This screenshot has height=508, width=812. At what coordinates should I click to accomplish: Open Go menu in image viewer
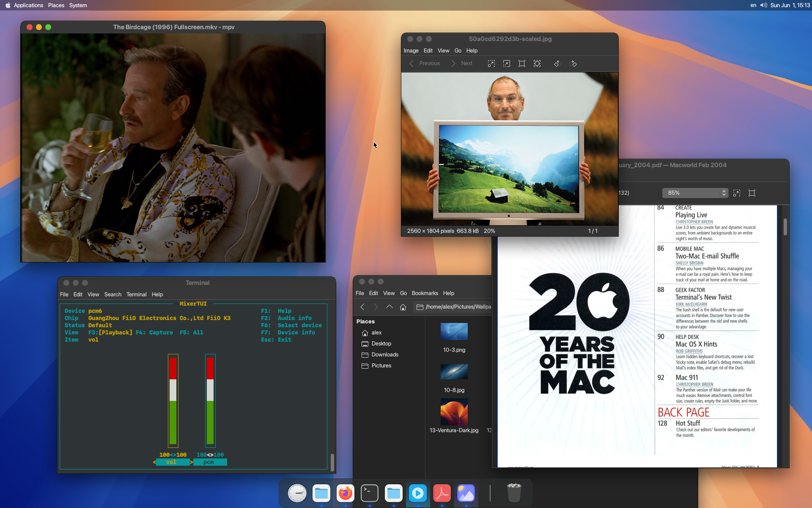tap(458, 50)
